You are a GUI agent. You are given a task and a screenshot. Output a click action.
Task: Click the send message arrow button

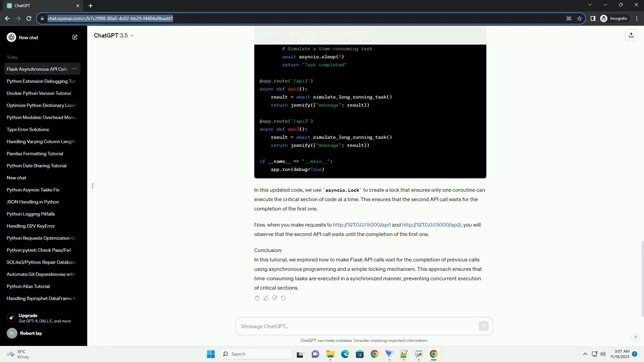point(484,326)
